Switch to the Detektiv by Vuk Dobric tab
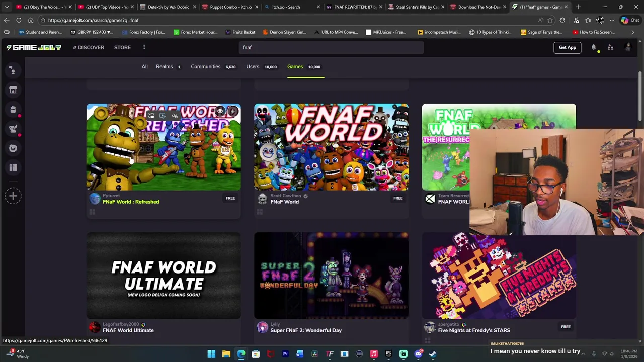The width and height of the screenshot is (644, 362). coord(168,7)
